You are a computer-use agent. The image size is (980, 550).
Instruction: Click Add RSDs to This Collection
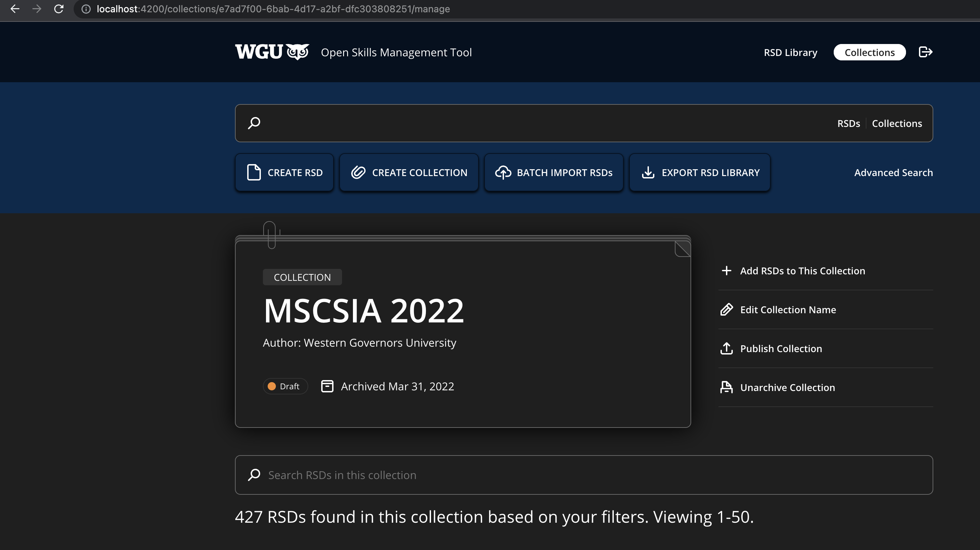tap(802, 271)
